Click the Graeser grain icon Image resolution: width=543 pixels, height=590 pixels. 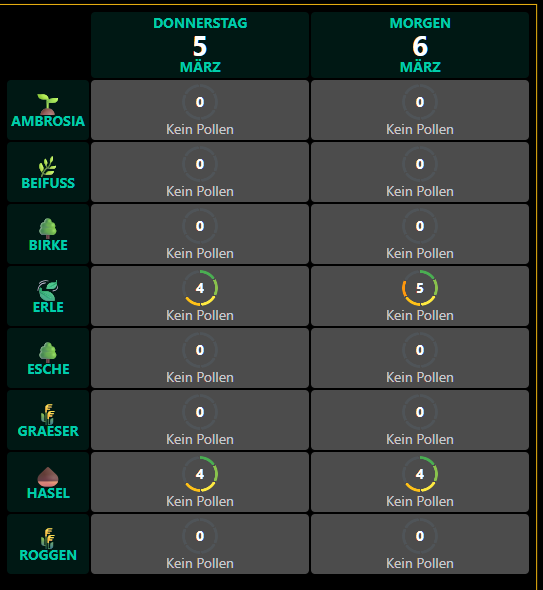coord(48,414)
